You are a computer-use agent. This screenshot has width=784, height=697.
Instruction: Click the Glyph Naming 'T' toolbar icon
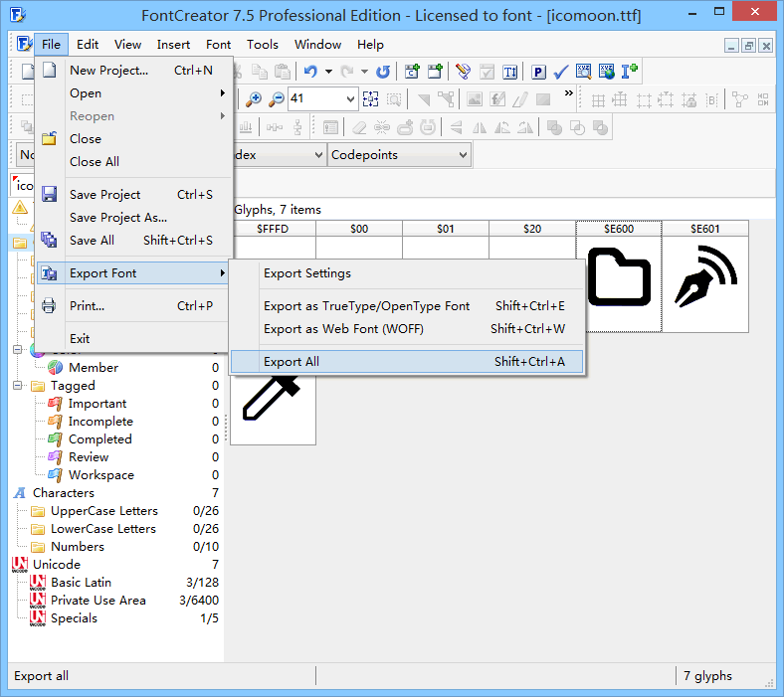click(510, 72)
